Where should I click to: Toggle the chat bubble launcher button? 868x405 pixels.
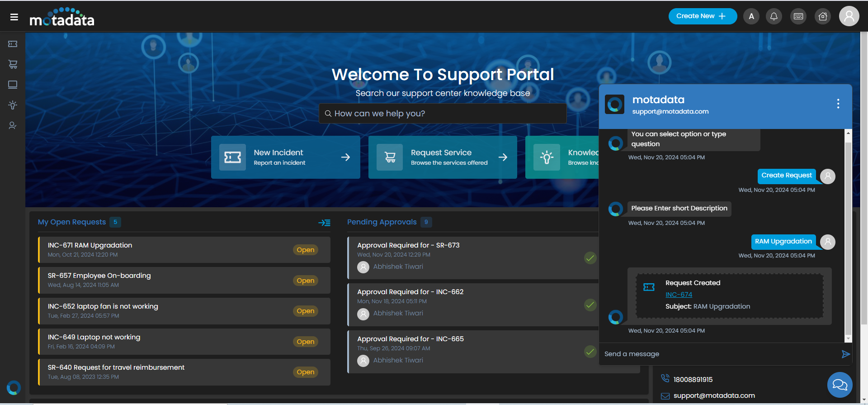coord(840,385)
